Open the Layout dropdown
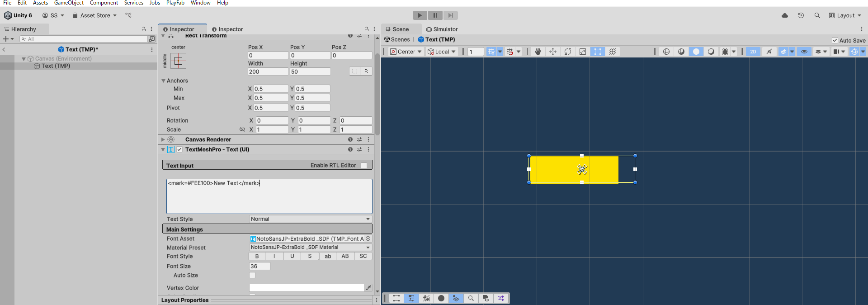The width and height of the screenshot is (868, 305). [845, 15]
